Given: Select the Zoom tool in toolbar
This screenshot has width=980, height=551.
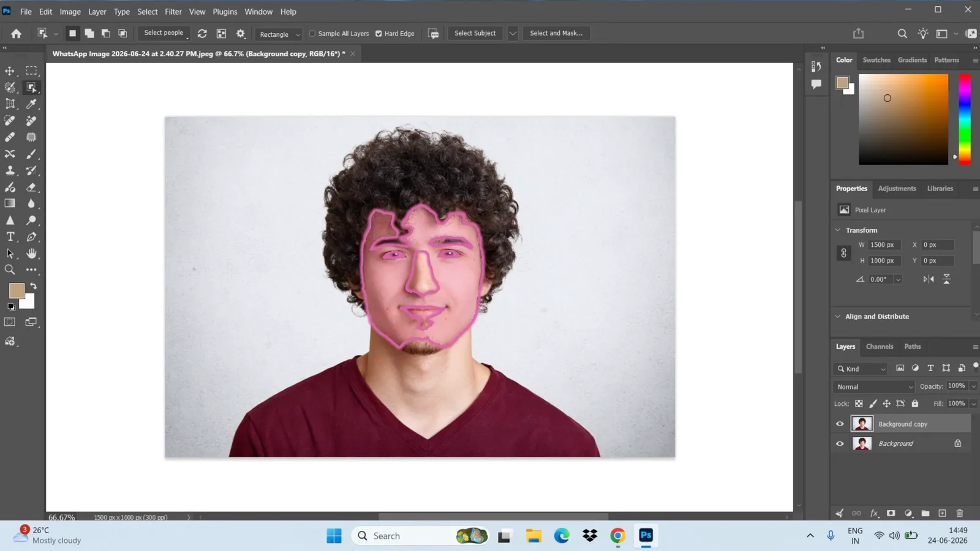Looking at the screenshot, I should pyautogui.click(x=10, y=270).
